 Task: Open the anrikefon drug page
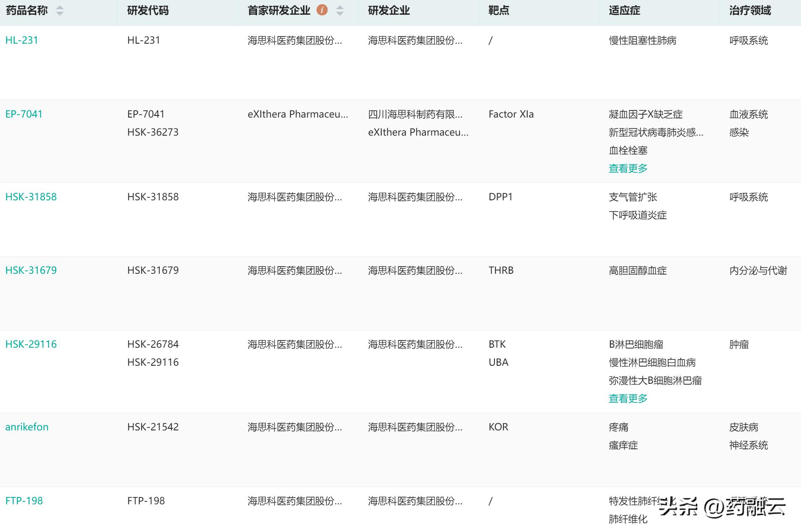coord(27,427)
